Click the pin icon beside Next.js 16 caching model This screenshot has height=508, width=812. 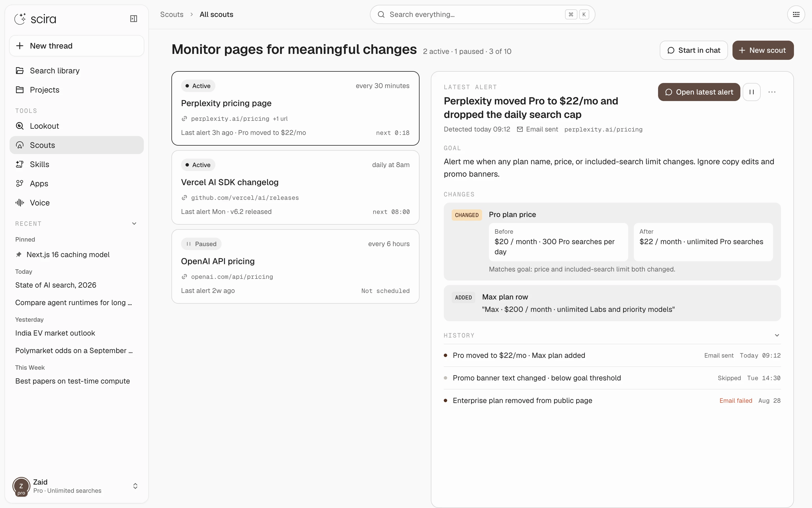19,255
